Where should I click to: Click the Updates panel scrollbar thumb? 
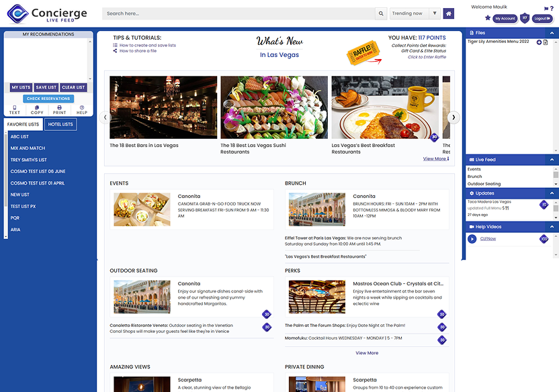(x=556, y=208)
